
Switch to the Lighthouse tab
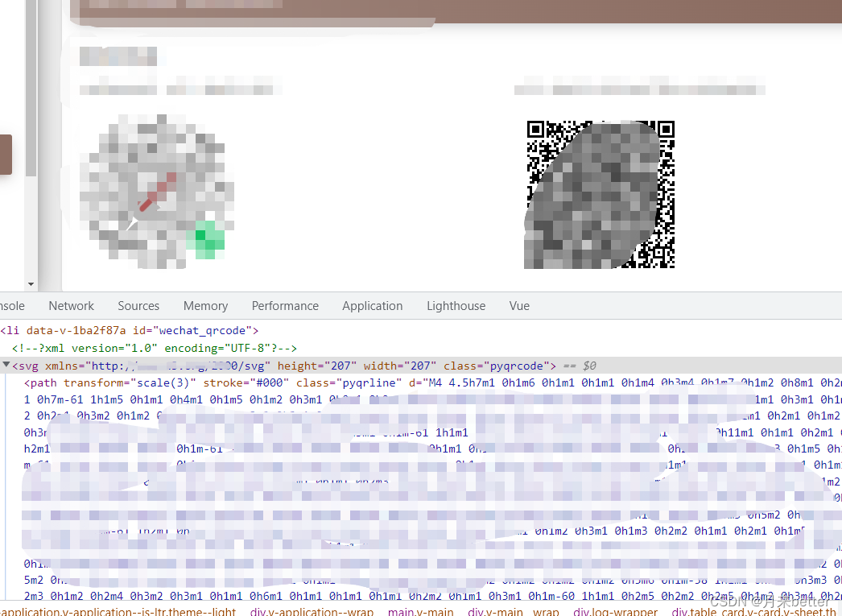[456, 305]
